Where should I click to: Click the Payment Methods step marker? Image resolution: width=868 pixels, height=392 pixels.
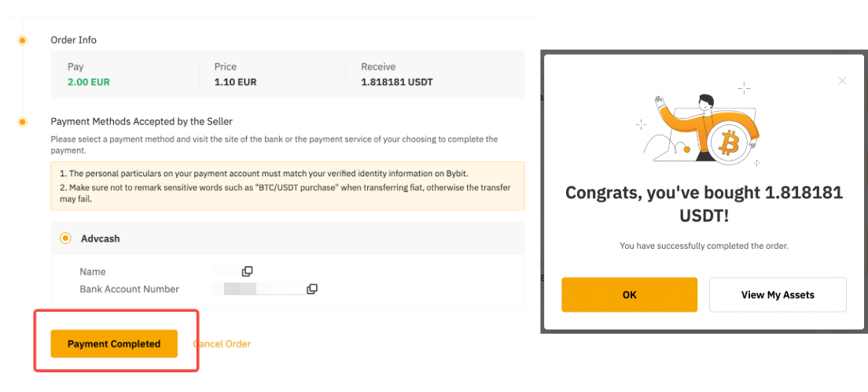pos(22,121)
